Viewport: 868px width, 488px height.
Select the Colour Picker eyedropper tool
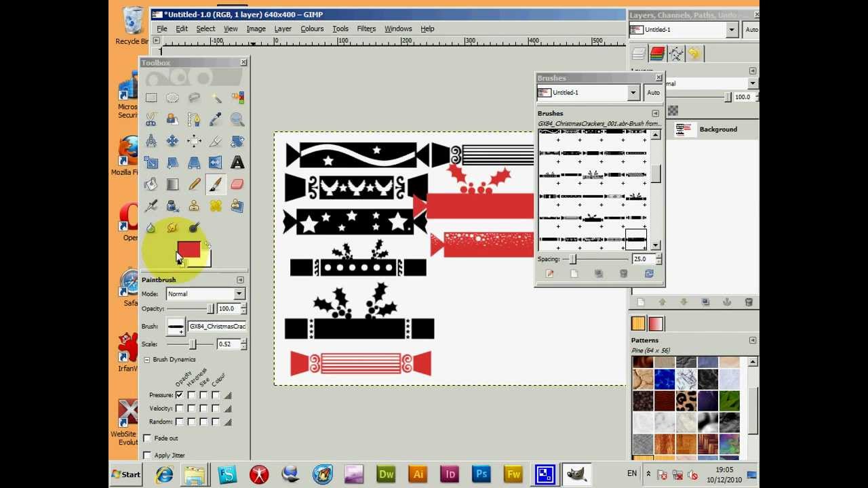point(216,120)
